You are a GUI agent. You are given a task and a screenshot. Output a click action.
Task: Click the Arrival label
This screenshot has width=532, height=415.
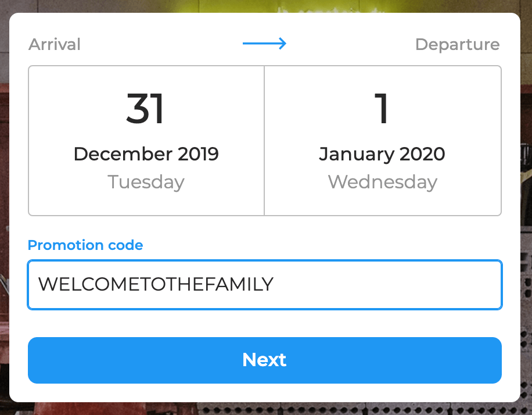pyautogui.click(x=55, y=45)
